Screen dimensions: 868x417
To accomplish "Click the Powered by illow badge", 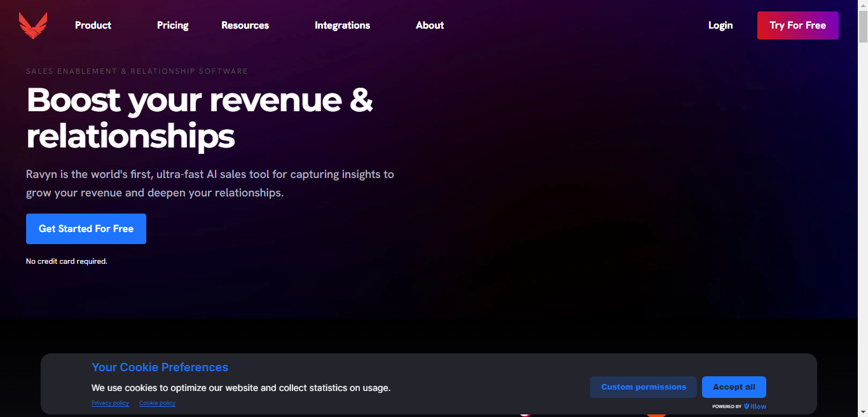I will coord(740,406).
